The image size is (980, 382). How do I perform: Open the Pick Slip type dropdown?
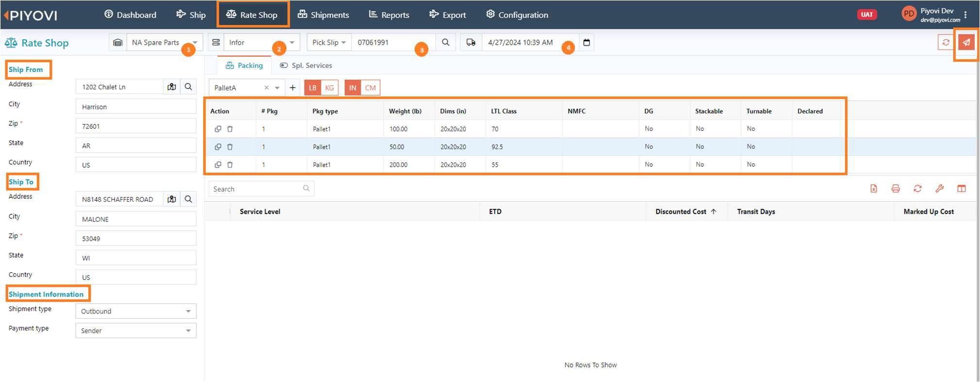329,43
